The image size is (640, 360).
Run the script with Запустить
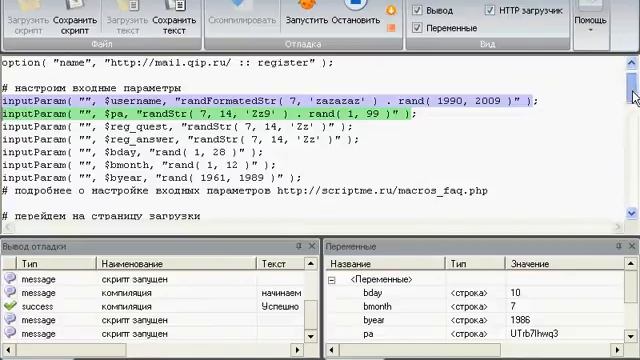coord(307,14)
